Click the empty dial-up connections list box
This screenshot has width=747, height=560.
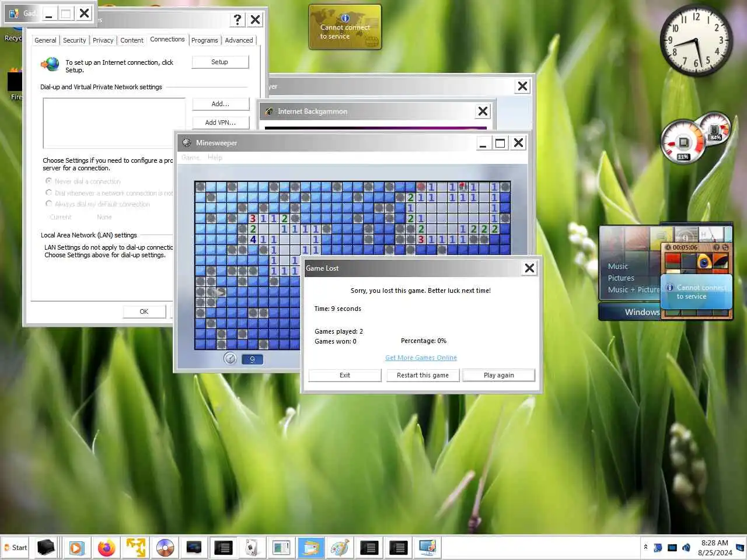pos(114,123)
